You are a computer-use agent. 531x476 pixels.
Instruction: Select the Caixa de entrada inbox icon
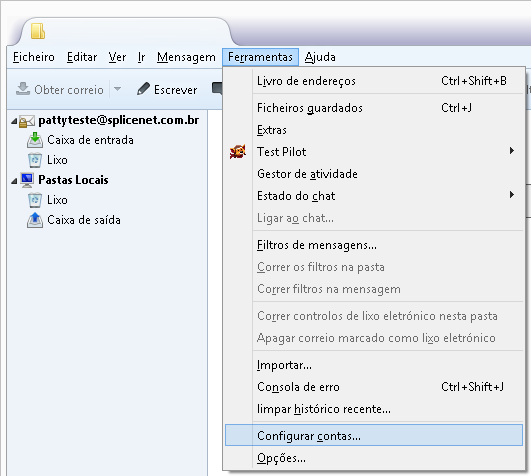(x=35, y=140)
